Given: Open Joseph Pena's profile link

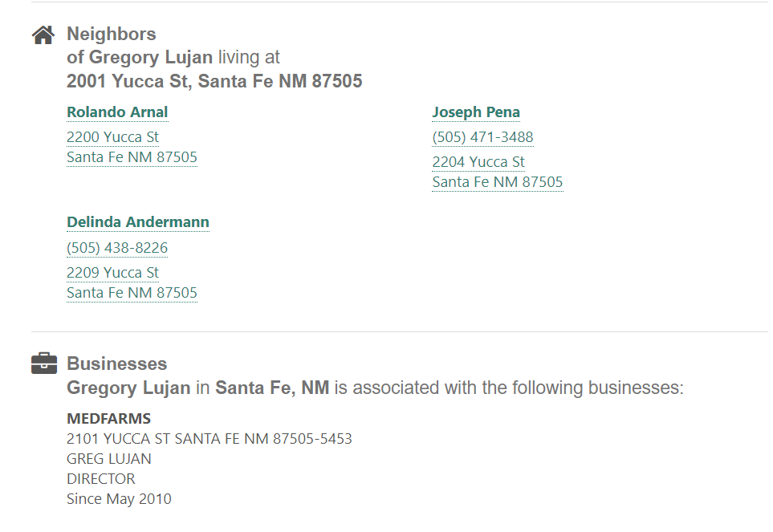Looking at the screenshot, I should (x=476, y=112).
